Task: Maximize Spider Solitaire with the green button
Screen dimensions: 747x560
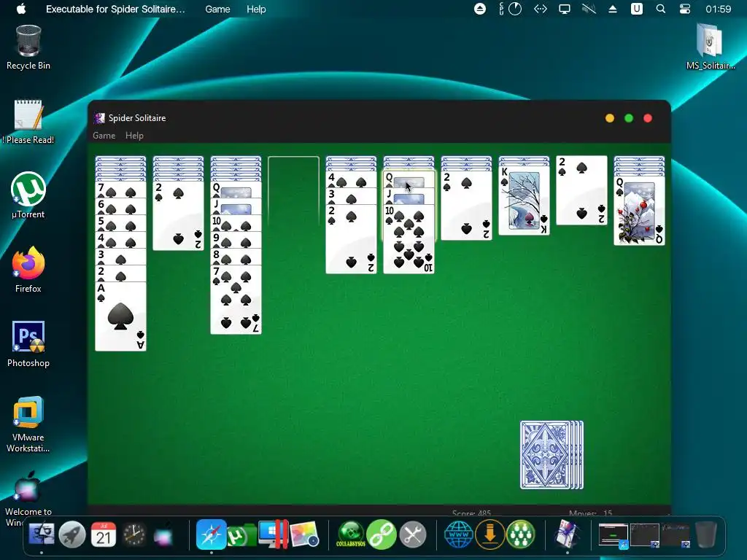Action: coord(629,118)
